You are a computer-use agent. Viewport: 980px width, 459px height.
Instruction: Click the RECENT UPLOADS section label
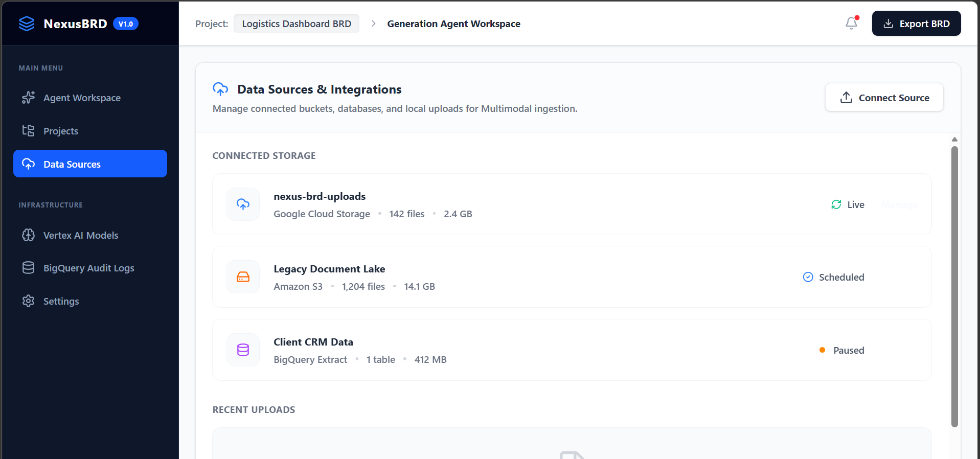coord(254,409)
